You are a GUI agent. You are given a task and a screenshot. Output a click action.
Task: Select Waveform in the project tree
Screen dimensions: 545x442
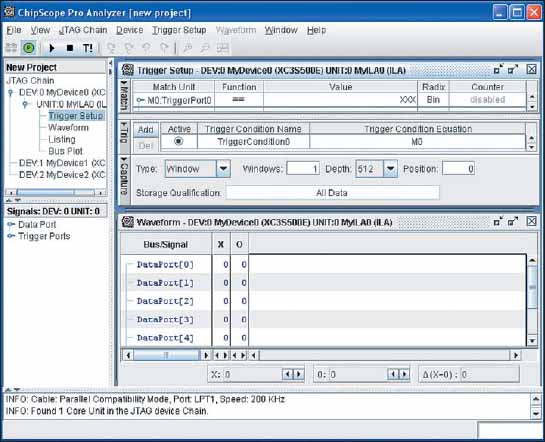click(68, 128)
